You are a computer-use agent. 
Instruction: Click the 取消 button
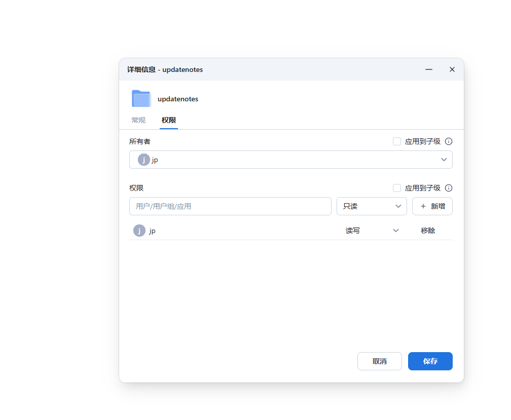click(x=379, y=361)
